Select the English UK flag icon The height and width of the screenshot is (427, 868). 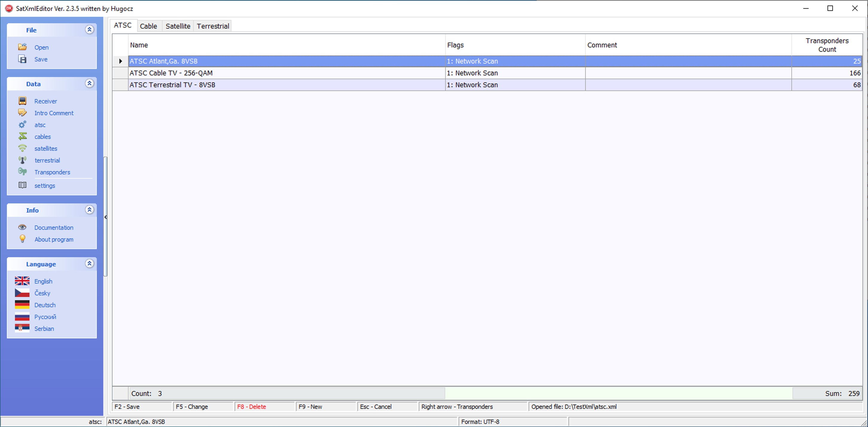[x=22, y=281]
